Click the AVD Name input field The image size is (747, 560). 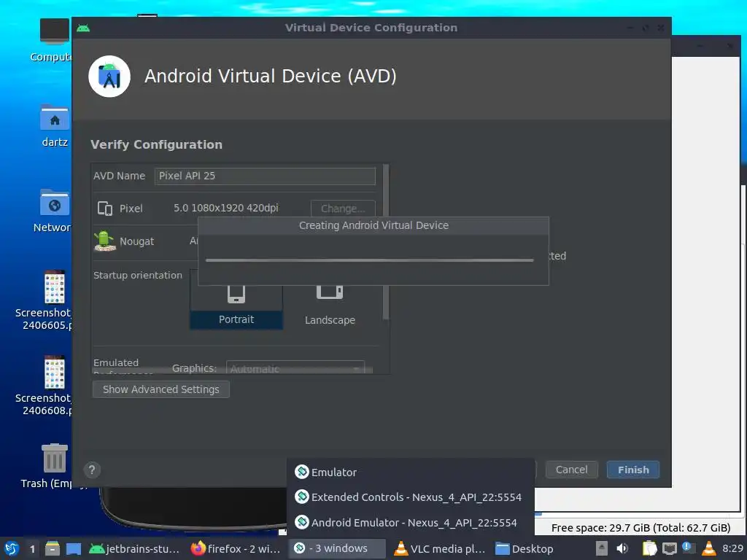click(265, 176)
